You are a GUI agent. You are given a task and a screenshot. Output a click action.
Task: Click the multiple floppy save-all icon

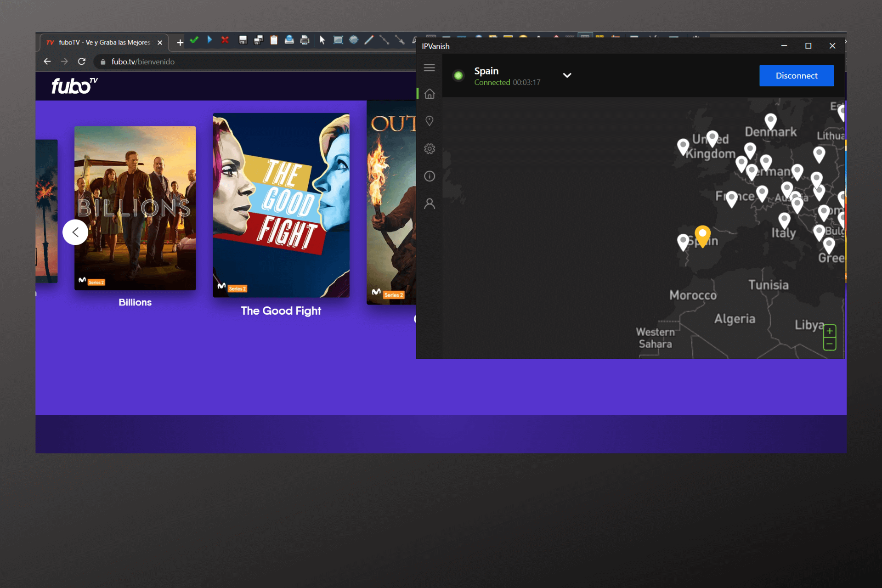click(259, 40)
